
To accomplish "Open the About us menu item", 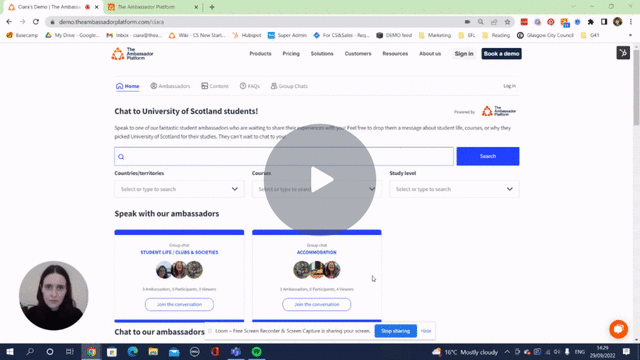I will pos(430,53).
